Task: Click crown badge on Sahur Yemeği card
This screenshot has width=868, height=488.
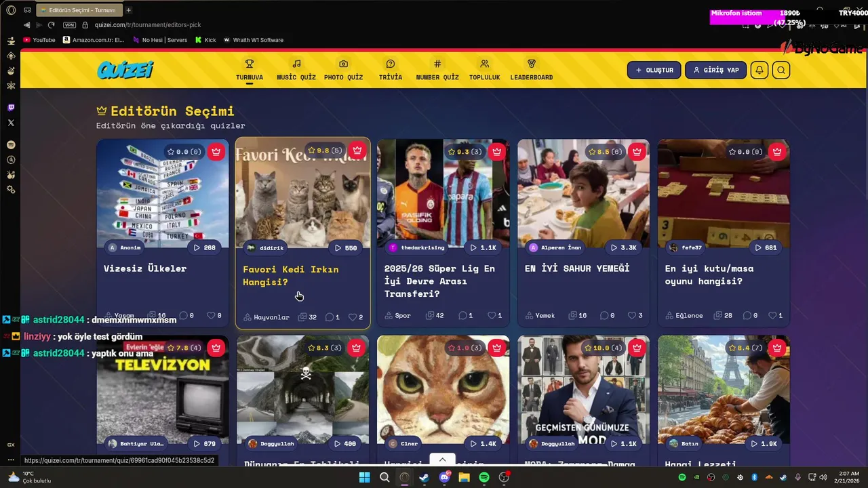Action: tap(637, 152)
